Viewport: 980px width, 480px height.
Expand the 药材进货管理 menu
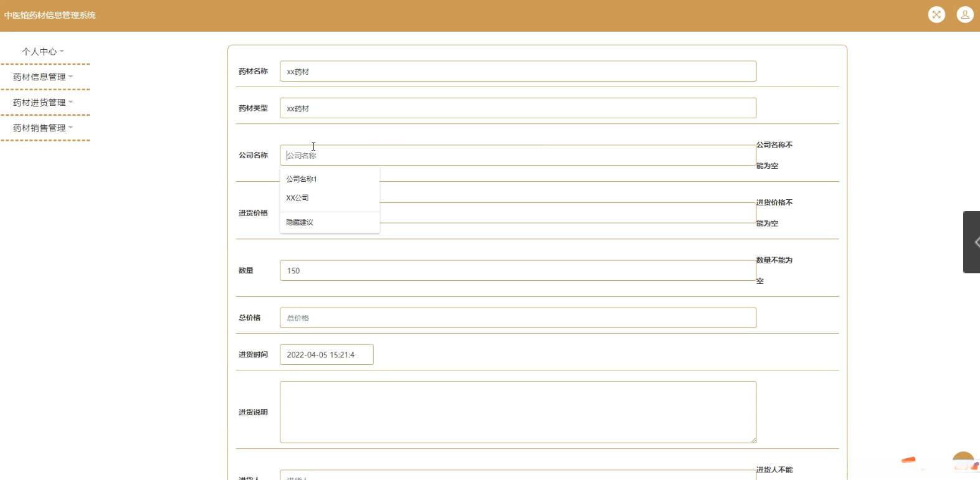click(x=44, y=103)
